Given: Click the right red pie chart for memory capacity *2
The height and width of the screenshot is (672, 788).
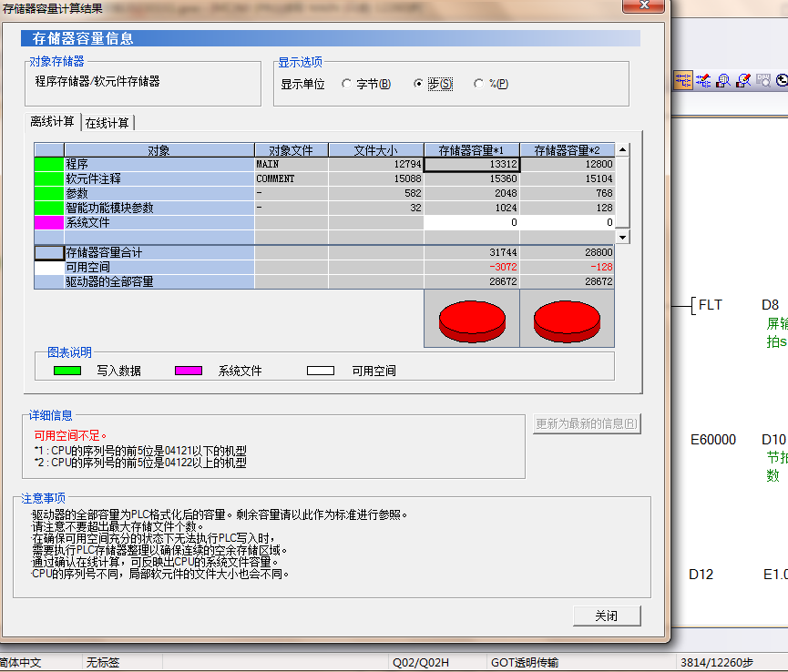Looking at the screenshot, I should (567, 320).
